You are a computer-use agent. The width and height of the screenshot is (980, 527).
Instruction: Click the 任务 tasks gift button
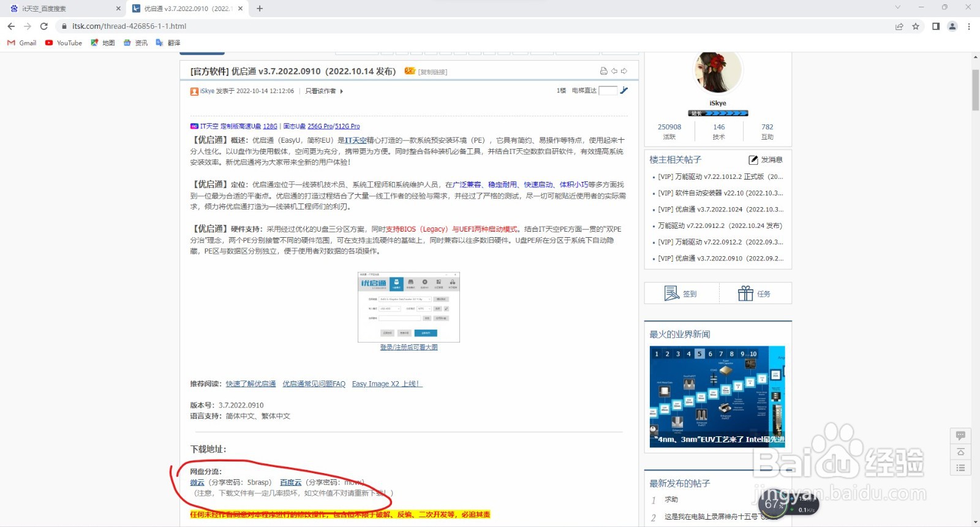pyautogui.click(x=755, y=294)
